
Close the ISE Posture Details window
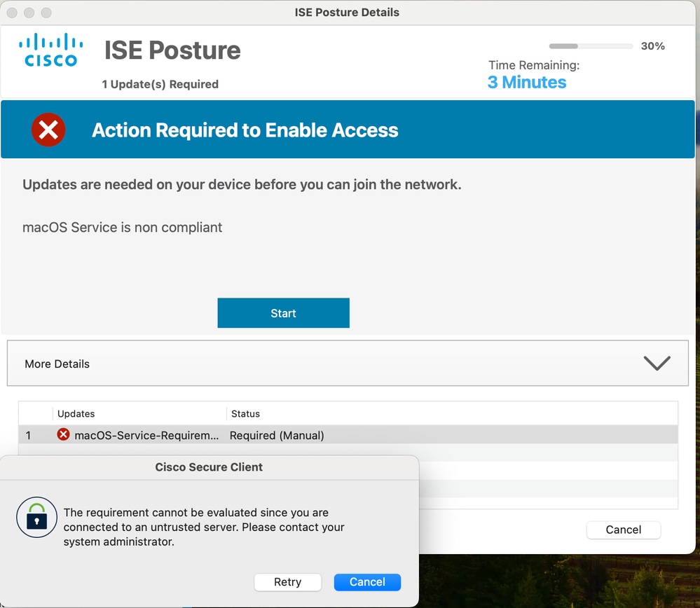coord(12,13)
